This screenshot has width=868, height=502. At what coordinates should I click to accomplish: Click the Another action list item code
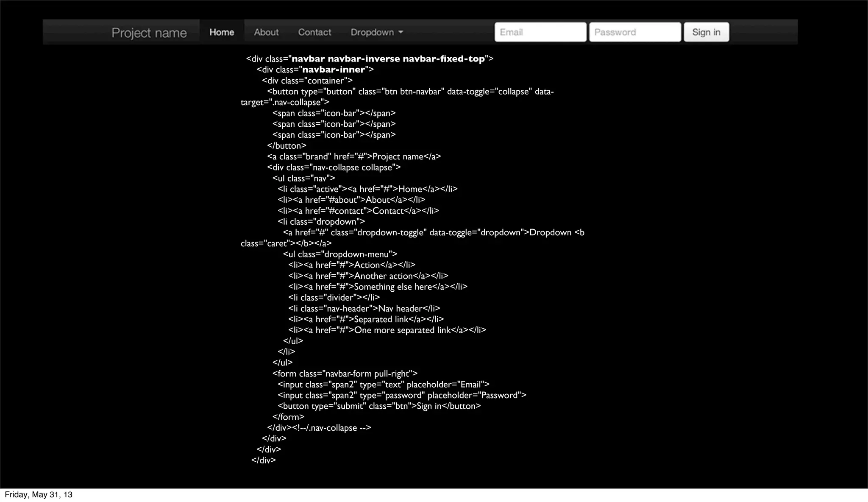pyautogui.click(x=368, y=276)
